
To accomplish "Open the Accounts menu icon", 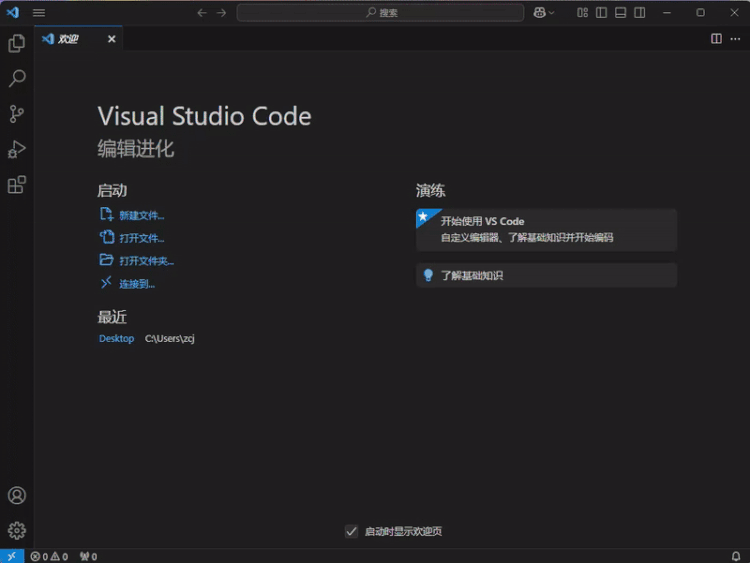I will (17, 495).
